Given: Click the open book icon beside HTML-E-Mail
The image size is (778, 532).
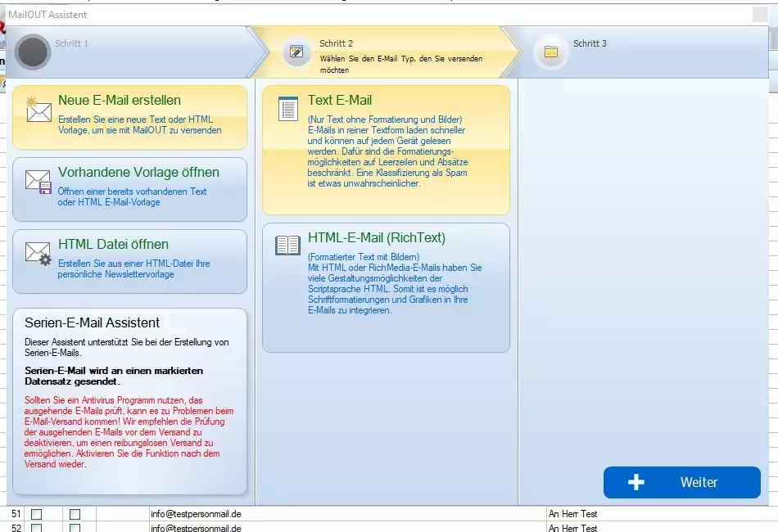Looking at the screenshot, I should (287, 245).
